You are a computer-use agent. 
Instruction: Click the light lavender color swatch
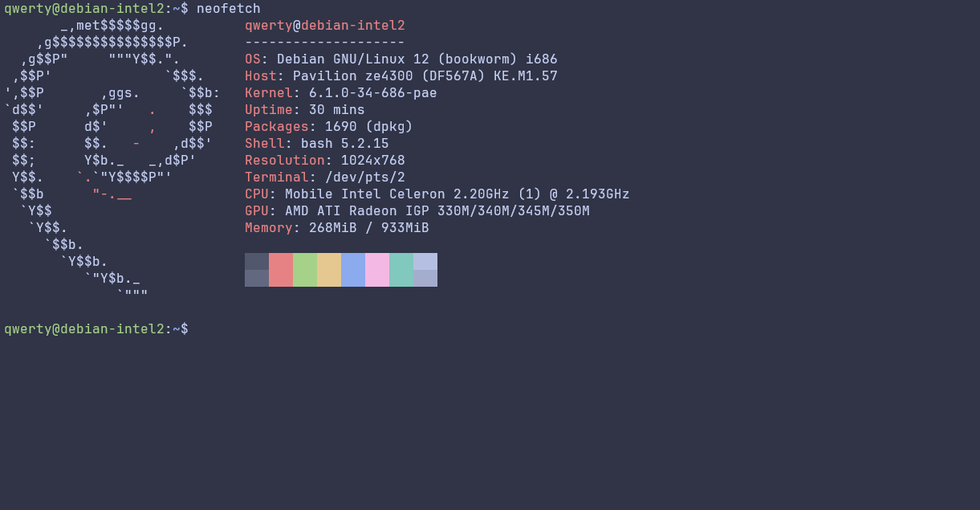click(x=425, y=270)
